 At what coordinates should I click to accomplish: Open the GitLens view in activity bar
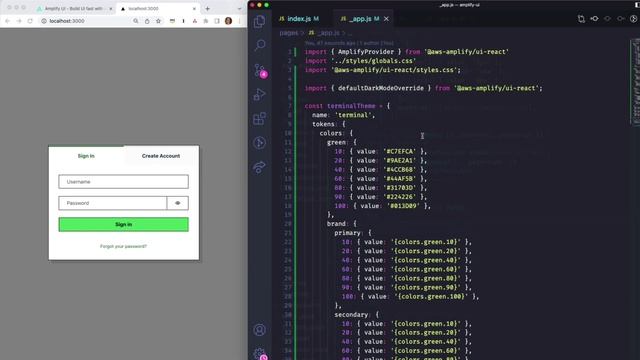point(260,143)
